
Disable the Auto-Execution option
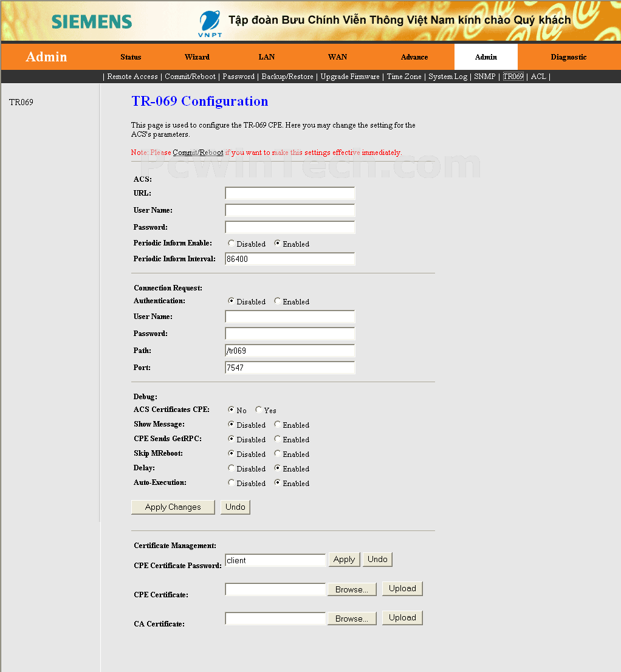click(x=232, y=482)
